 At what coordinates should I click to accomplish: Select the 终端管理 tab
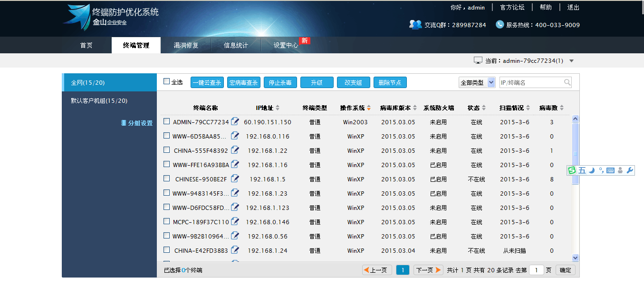coord(136,45)
